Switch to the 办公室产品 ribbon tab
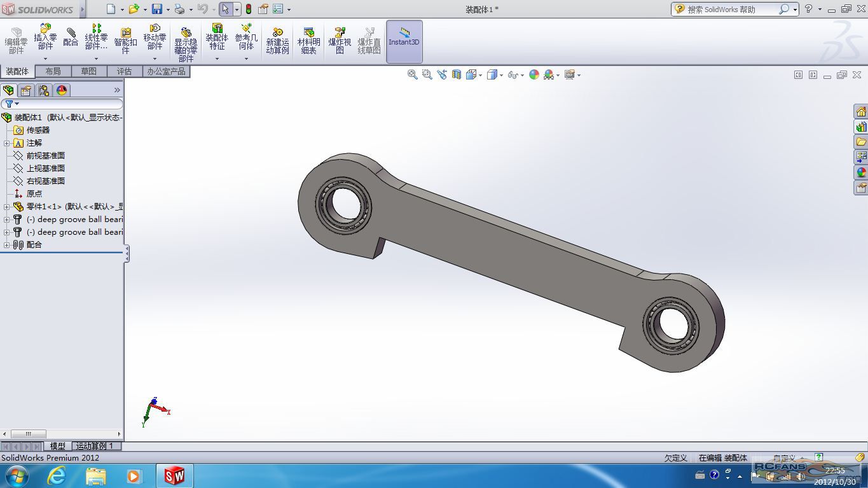The height and width of the screenshot is (488, 868). [x=167, y=71]
